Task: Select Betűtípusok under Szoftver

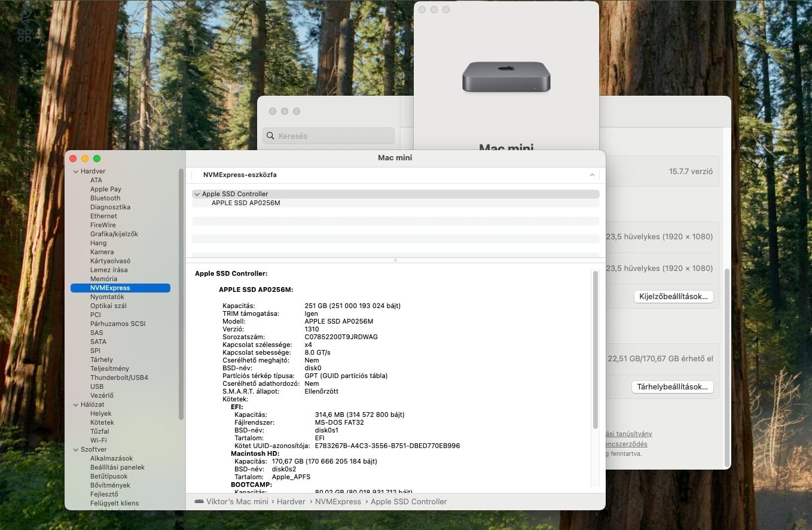Action: point(109,476)
